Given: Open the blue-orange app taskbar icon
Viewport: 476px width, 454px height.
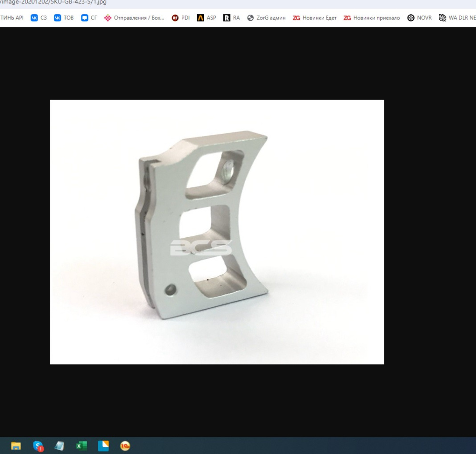Looking at the screenshot, I should 103,446.
